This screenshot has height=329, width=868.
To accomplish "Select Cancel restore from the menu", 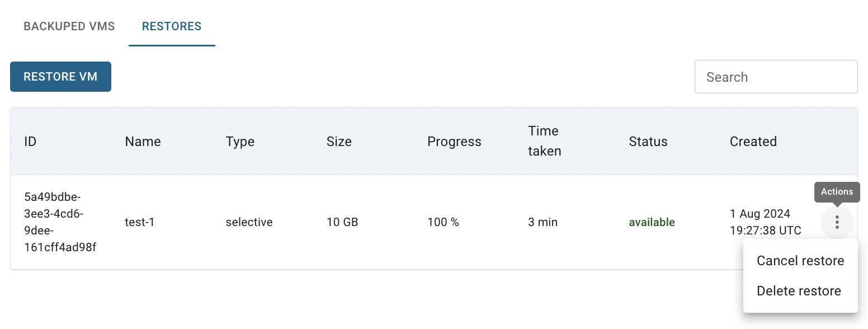I will coord(800,261).
